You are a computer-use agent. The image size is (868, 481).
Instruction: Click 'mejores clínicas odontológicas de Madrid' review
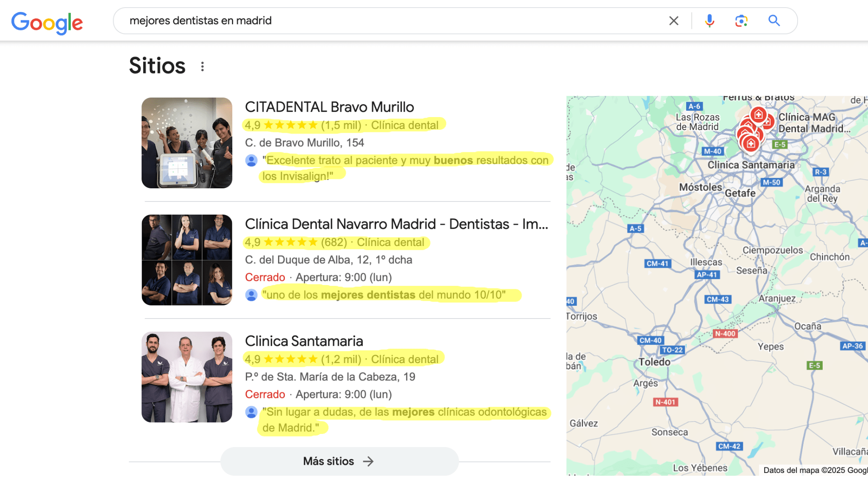point(404,419)
